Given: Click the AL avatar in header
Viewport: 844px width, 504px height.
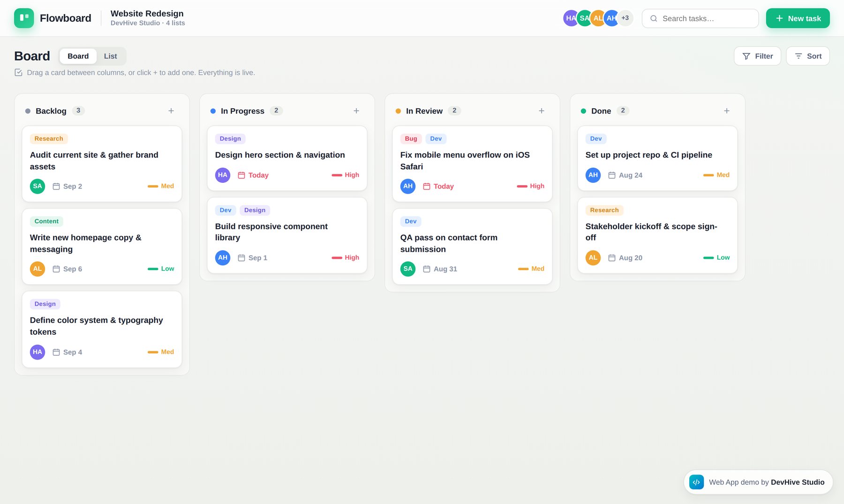Looking at the screenshot, I should pos(598,18).
